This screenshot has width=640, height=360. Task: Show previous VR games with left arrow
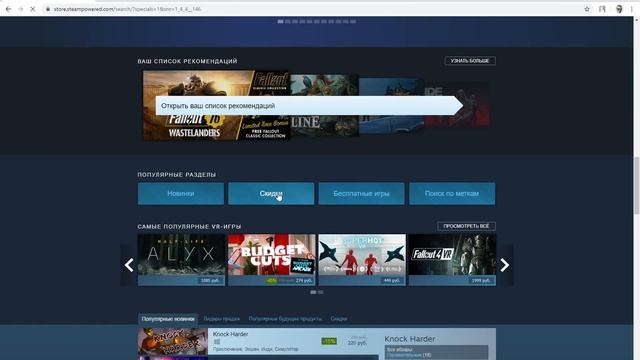(x=129, y=265)
